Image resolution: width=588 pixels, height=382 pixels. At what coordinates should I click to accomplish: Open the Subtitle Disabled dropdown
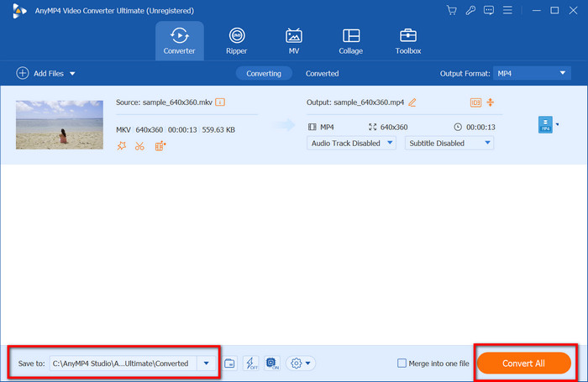(449, 144)
